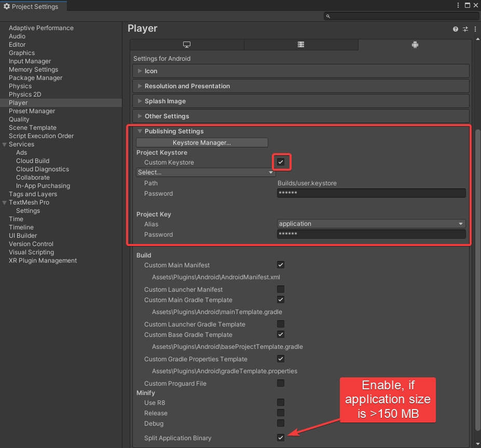
Task: Select the Standalone desktop platform tab
Action: click(x=187, y=45)
